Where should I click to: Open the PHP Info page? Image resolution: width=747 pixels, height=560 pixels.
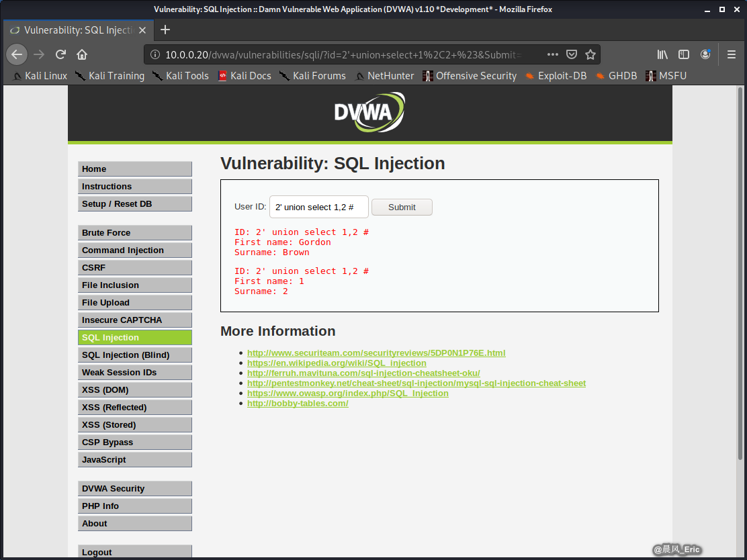(135, 506)
